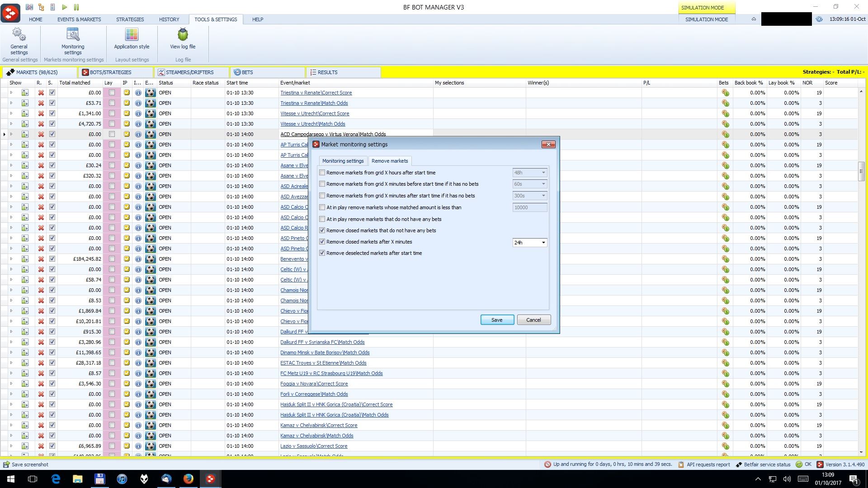Click the refresh globe icon beside the clock
This screenshot has height=488, width=868.
pos(819,19)
